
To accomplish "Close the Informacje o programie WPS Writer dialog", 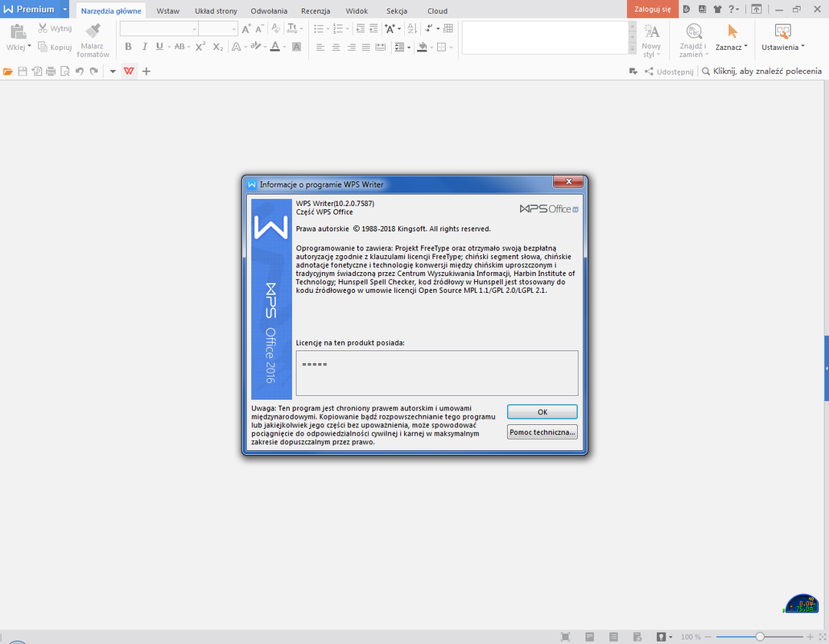I will click(x=568, y=181).
